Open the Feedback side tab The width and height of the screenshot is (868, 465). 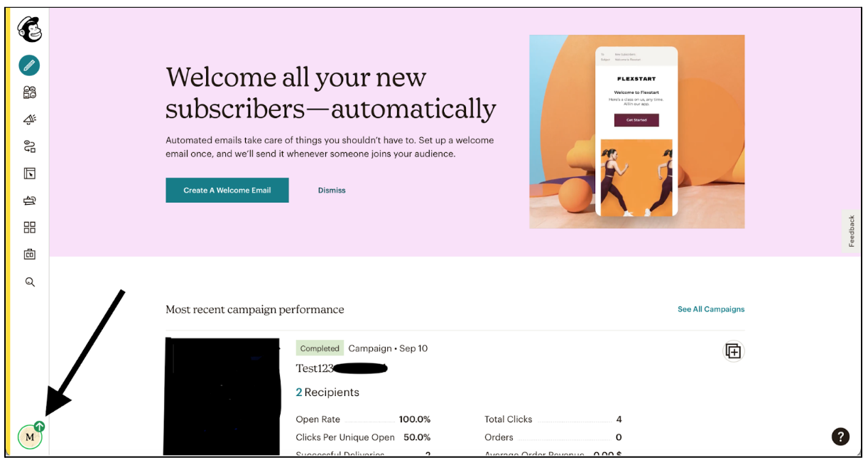[x=852, y=231]
